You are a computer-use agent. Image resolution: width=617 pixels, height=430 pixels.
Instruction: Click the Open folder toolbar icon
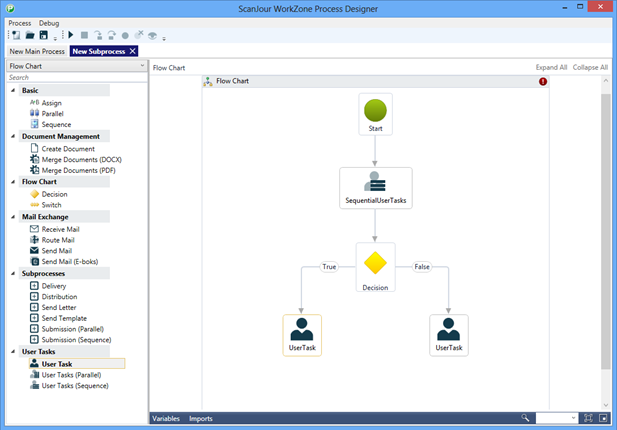(30, 35)
